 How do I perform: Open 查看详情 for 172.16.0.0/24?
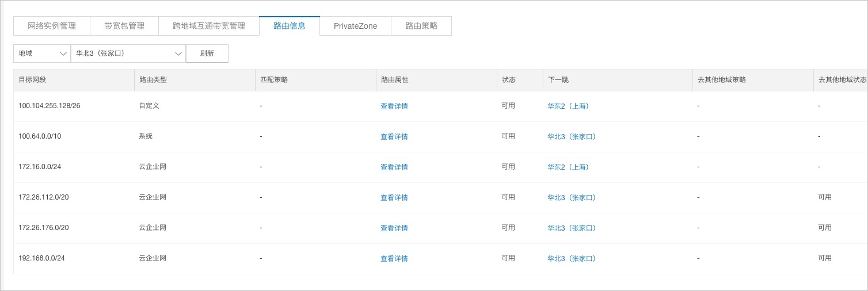tap(394, 167)
